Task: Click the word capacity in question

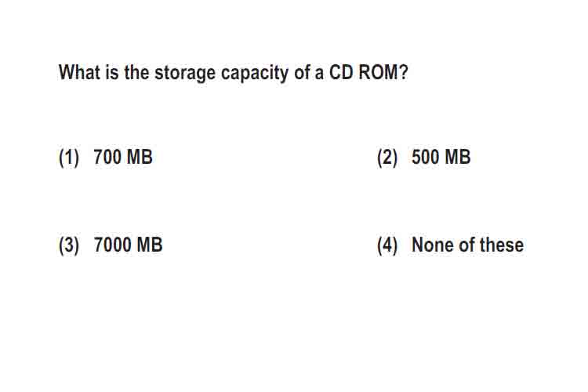Action: (255, 74)
